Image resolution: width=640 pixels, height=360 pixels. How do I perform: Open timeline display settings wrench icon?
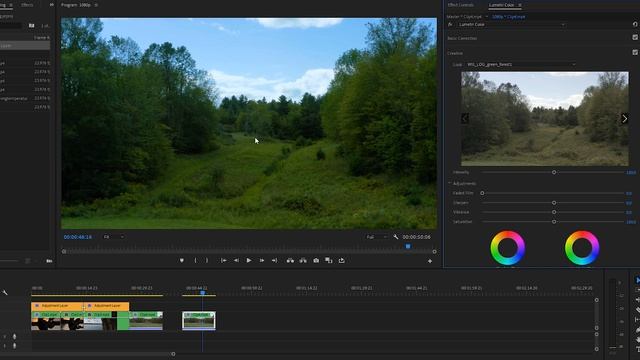coord(4,292)
